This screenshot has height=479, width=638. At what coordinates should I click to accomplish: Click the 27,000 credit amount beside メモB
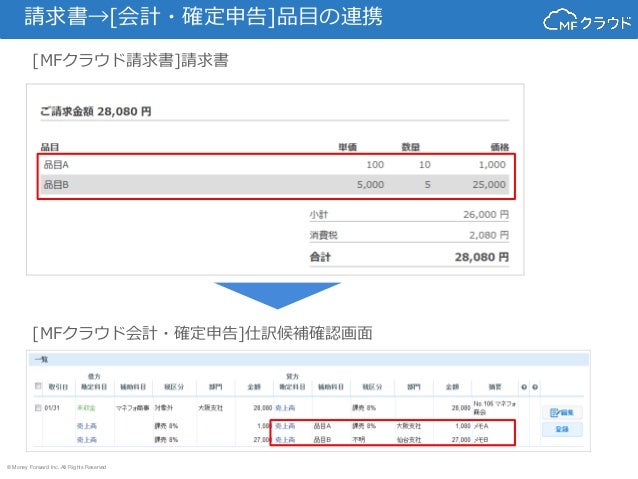pyautogui.click(x=461, y=440)
